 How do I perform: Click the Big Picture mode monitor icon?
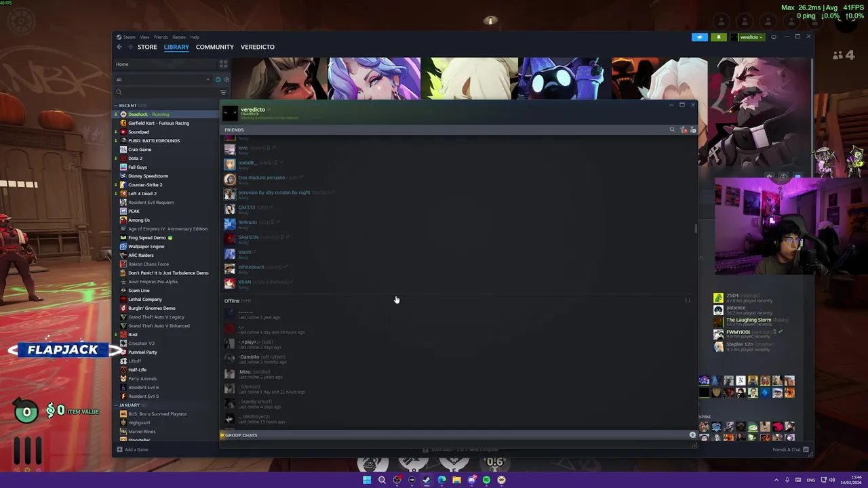(x=774, y=37)
